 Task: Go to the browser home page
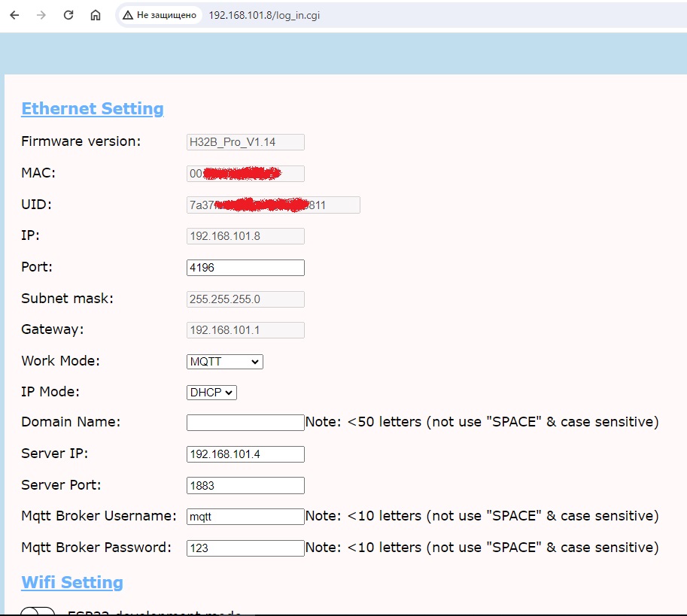[96, 15]
